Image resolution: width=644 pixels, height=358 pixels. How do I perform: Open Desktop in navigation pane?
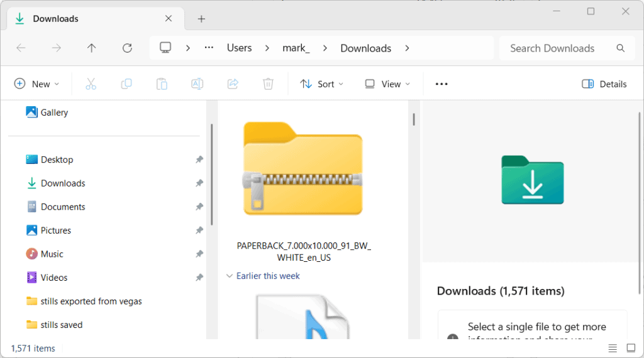click(x=57, y=160)
